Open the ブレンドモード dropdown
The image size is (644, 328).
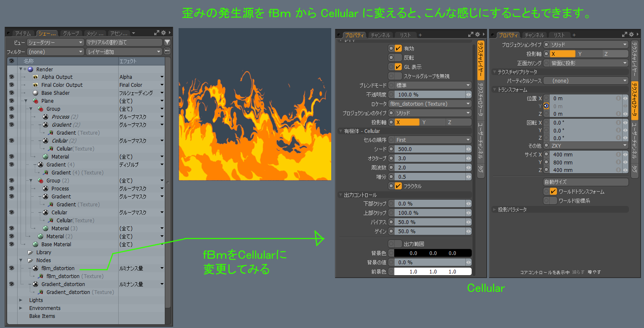coord(430,85)
